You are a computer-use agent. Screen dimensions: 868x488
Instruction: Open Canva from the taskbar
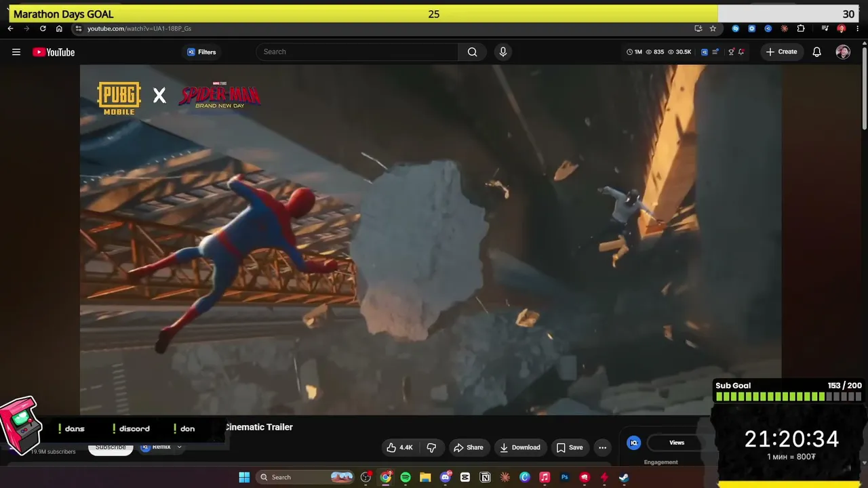point(525,477)
